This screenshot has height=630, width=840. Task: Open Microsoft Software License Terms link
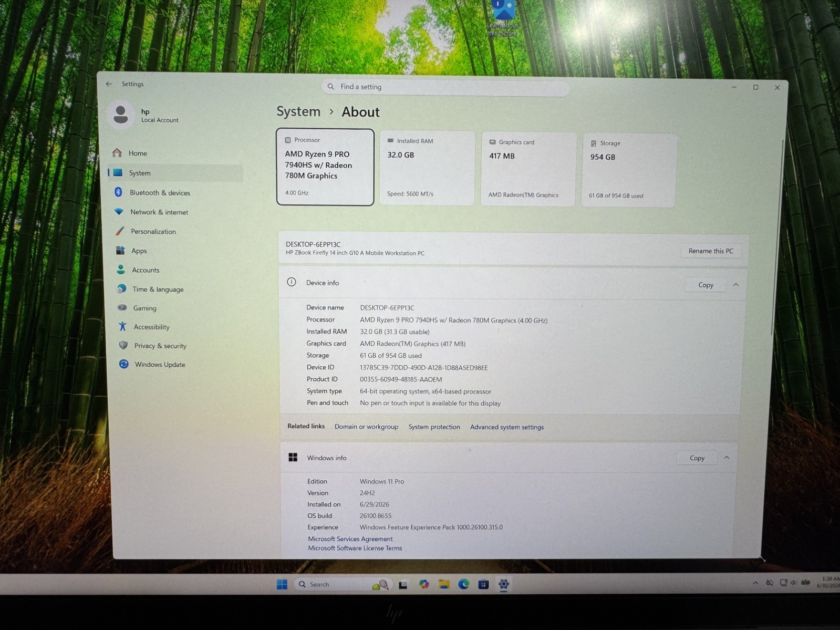[x=355, y=548]
